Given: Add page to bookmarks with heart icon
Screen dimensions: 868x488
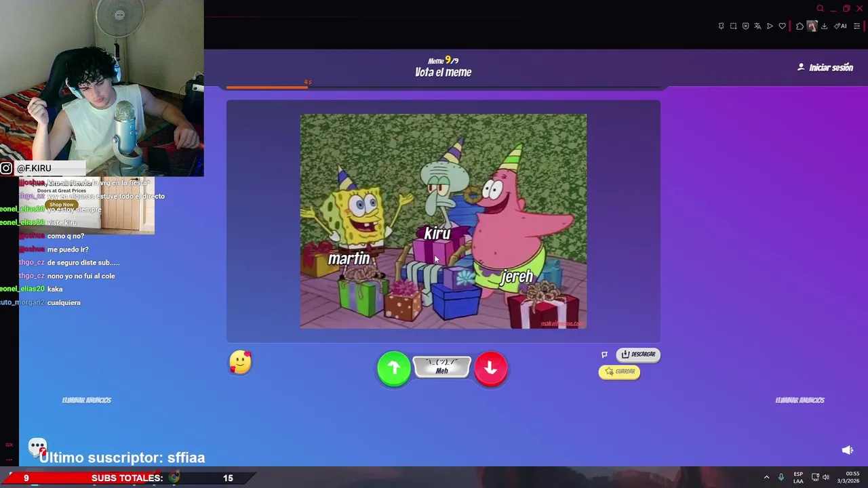Looking at the screenshot, I should [x=782, y=26].
